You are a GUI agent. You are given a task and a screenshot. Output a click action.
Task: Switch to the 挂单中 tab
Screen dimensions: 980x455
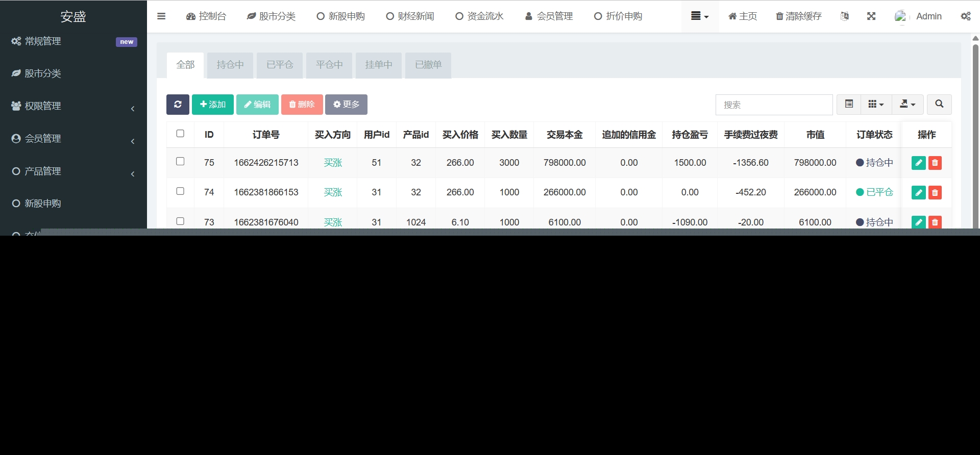(x=379, y=65)
